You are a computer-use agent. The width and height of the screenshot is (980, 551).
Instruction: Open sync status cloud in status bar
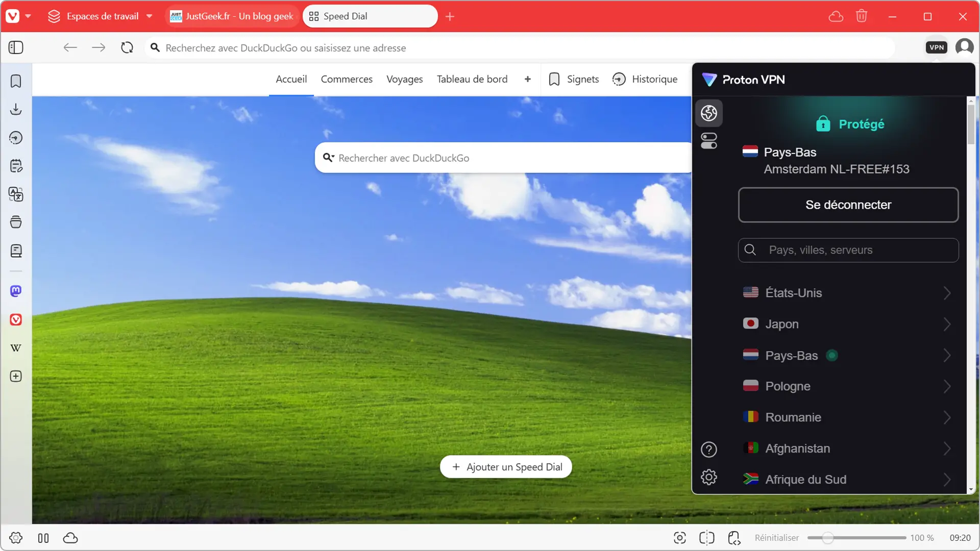point(70,538)
